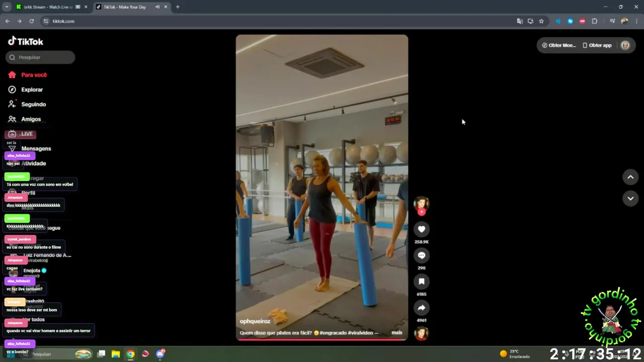
Task: Open the Extensions puzzle menu
Action: (594, 21)
